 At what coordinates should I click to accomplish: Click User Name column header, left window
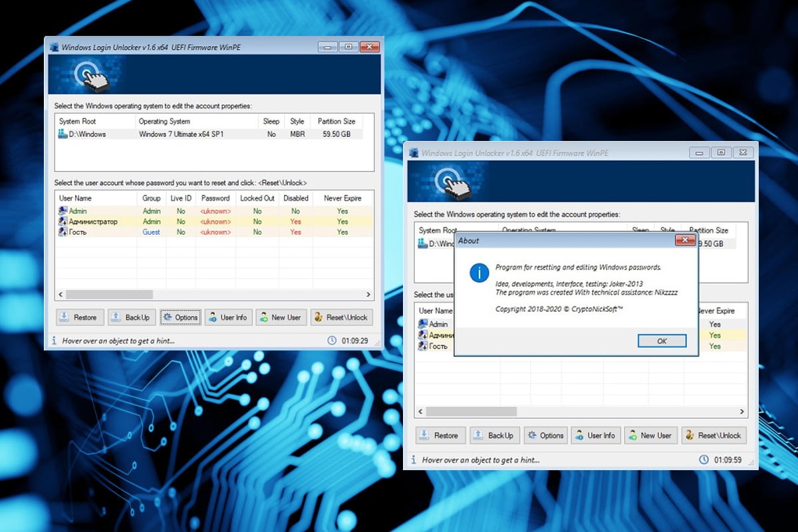pyautogui.click(x=96, y=198)
